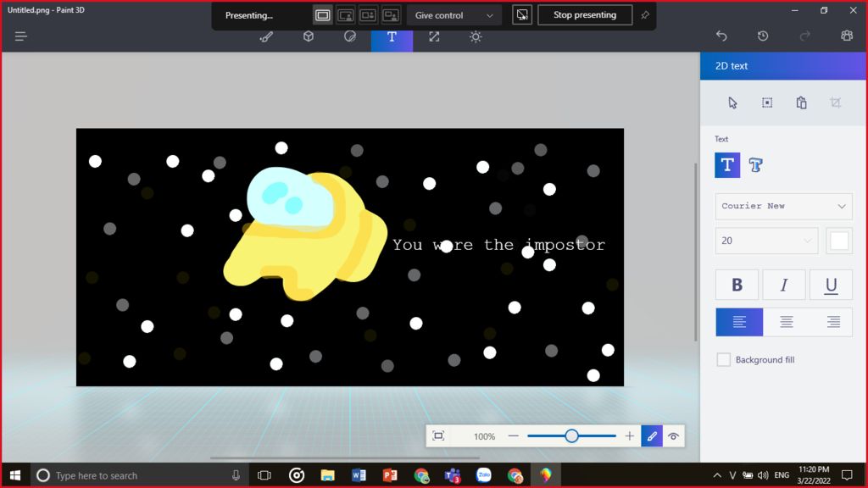Viewport: 868px width, 488px height.
Task: Open Word from the taskbar
Action: [359, 475]
